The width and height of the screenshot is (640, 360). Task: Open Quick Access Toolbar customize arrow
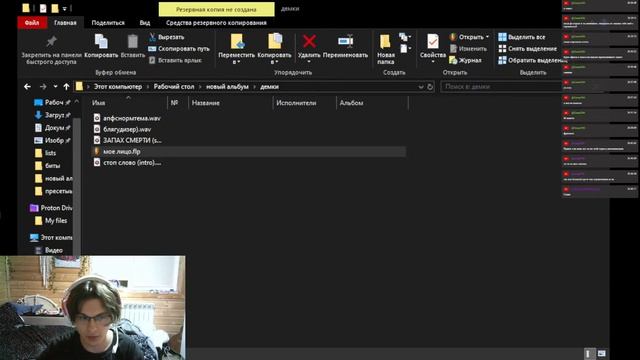pyautogui.click(x=64, y=8)
